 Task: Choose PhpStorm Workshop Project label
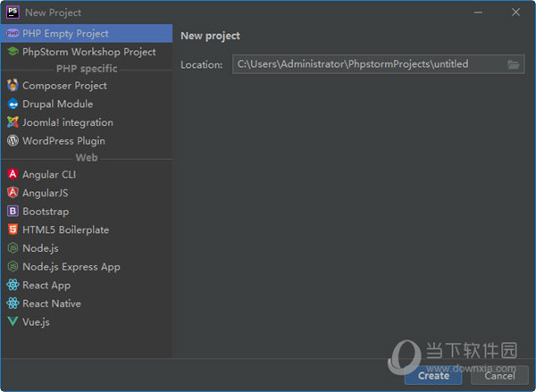[89, 52]
